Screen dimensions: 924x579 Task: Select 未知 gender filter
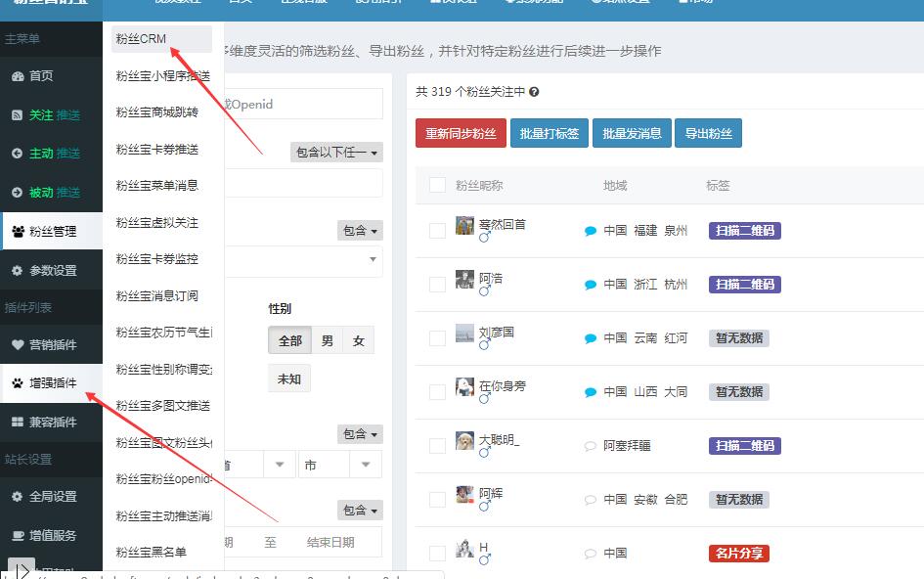[289, 379]
